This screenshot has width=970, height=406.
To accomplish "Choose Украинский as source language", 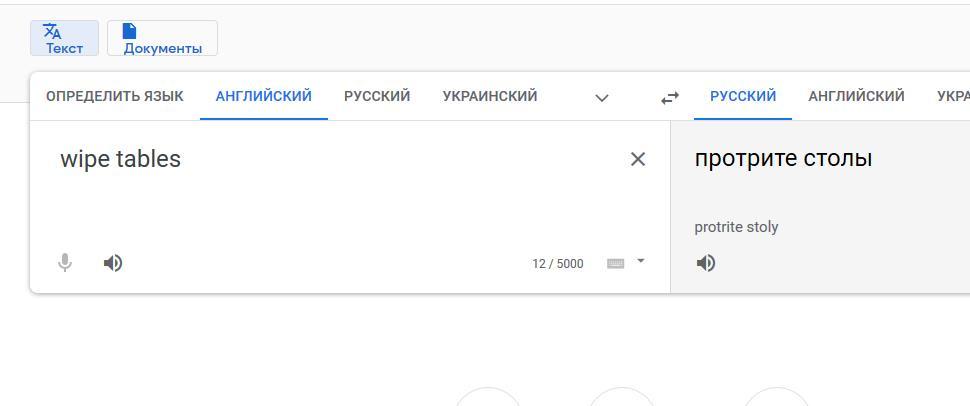I will (x=490, y=96).
